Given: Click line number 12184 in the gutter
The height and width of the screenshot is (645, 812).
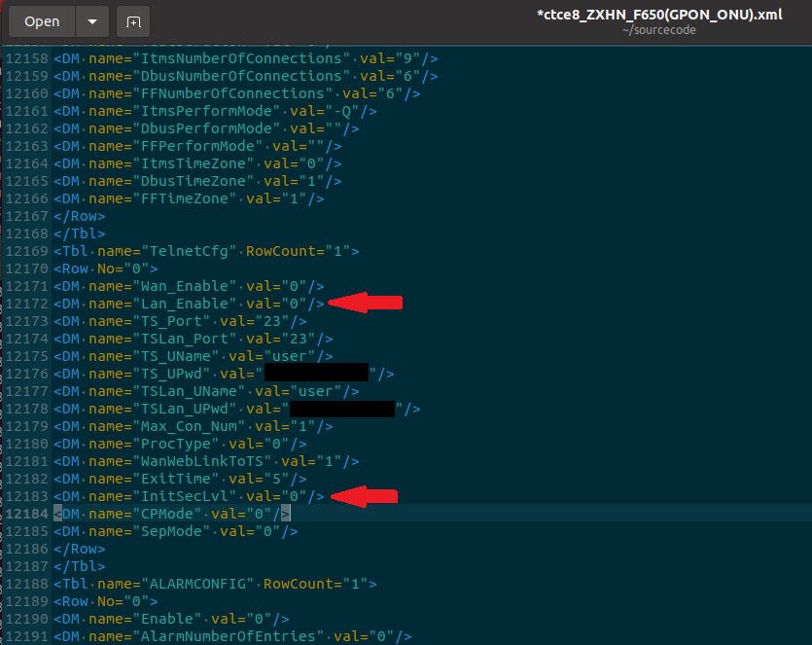Looking at the screenshot, I should pos(25,514).
